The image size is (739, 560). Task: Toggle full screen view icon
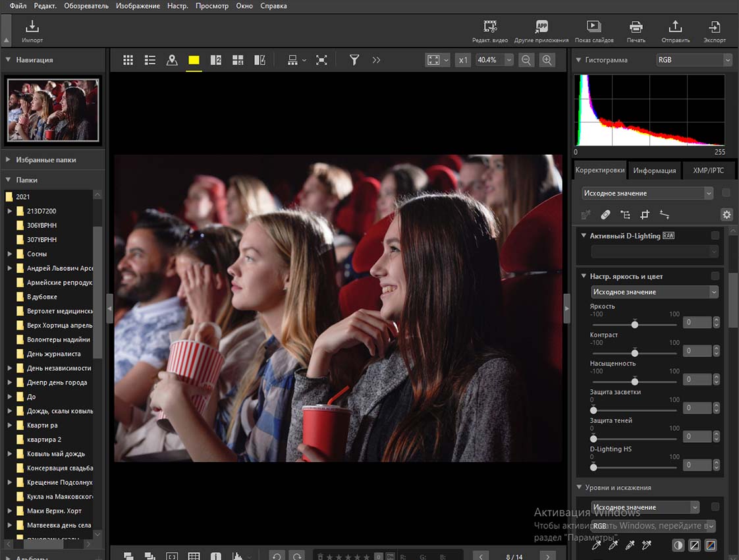pyautogui.click(x=321, y=60)
